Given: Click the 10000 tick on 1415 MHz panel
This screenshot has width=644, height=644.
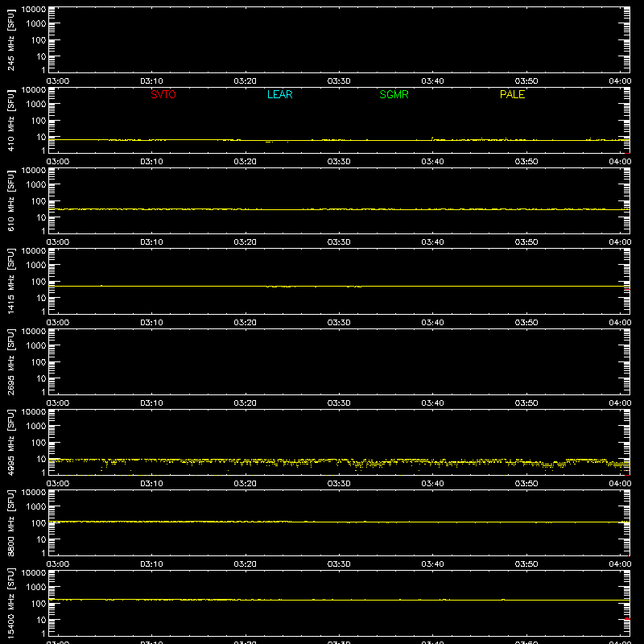Looking at the screenshot, I should coord(34,251).
